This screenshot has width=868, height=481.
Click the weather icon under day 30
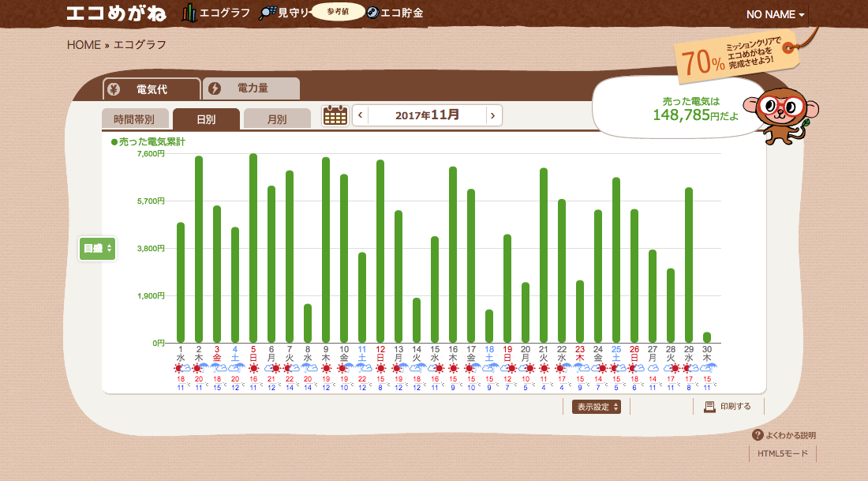tap(708, 368)
